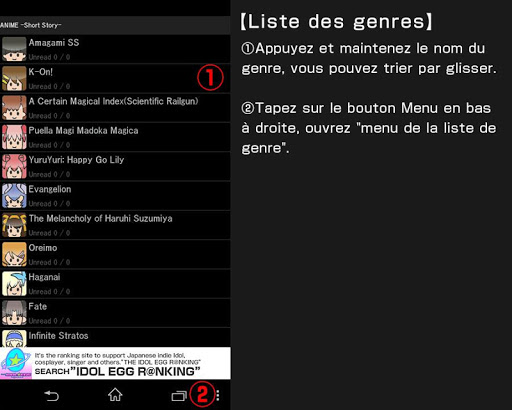Image resolution: width=512 pixels, height=410 pixels.
Task: Open the three-dot overflow menu button
Action: (218, 395)
